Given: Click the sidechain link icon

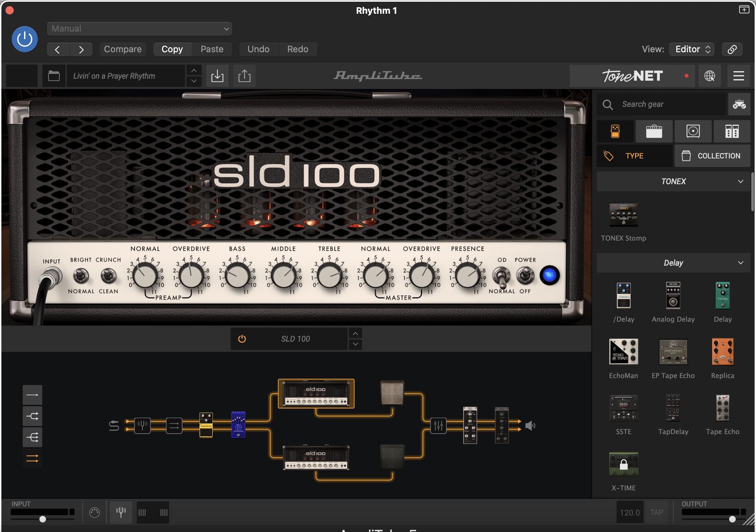Looking at the screenshot, I should [732, 49].
